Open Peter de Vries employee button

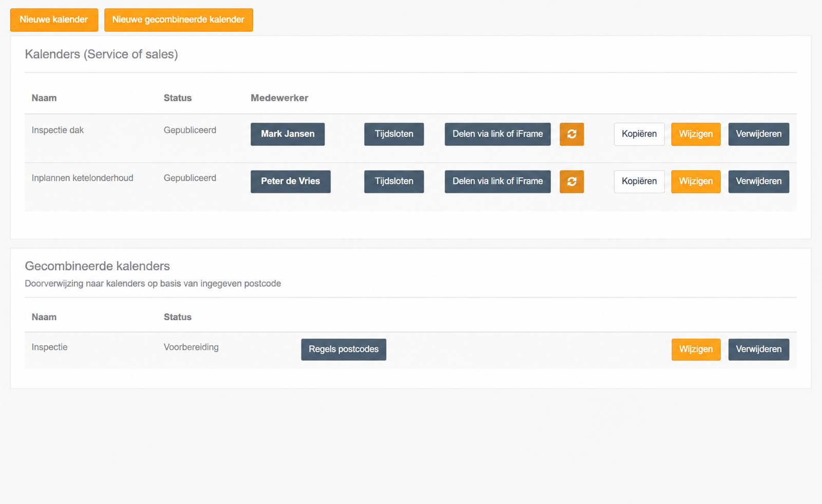[x=291, y=182]
